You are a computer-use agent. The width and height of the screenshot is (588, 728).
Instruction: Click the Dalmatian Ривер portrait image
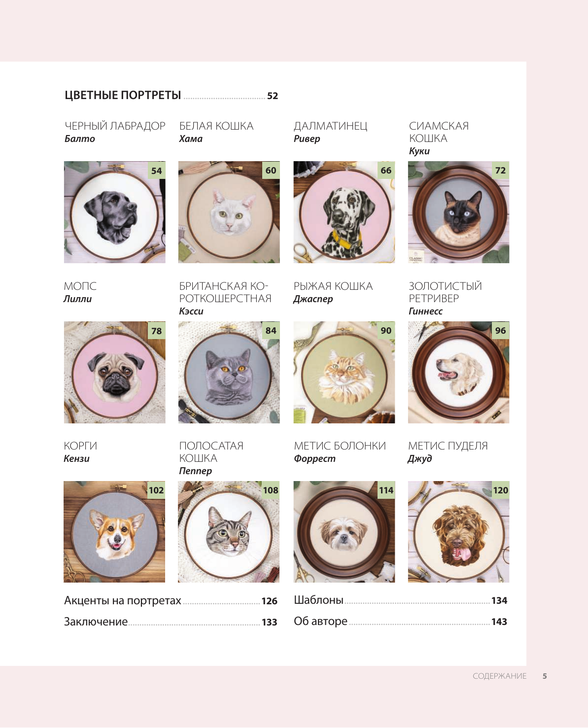click(x=344, y=212)
